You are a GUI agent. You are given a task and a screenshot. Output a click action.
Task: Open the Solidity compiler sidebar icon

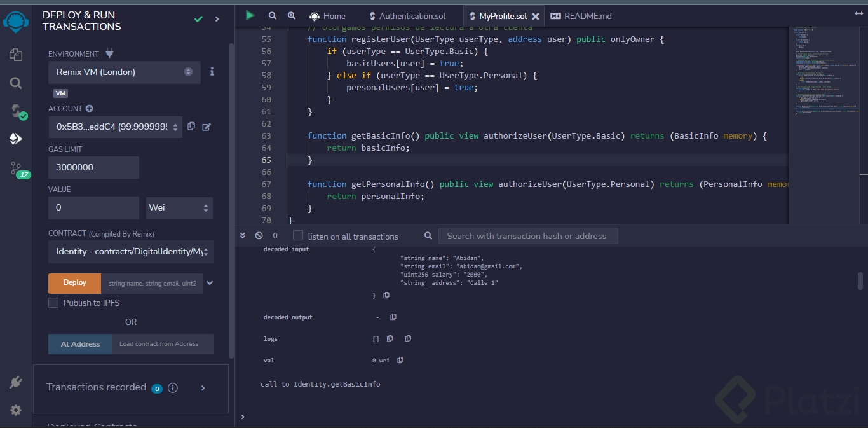[x=16, y=111]
